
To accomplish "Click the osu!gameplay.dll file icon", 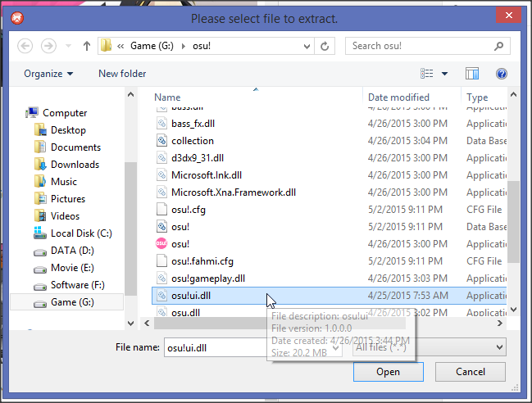I will [161, 278].
